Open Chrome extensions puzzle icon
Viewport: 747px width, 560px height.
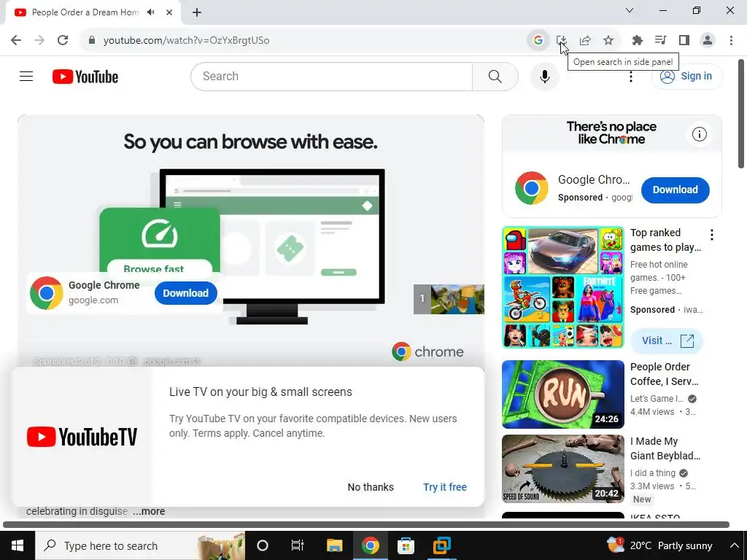pyautogui.click(x=637, y=40)
